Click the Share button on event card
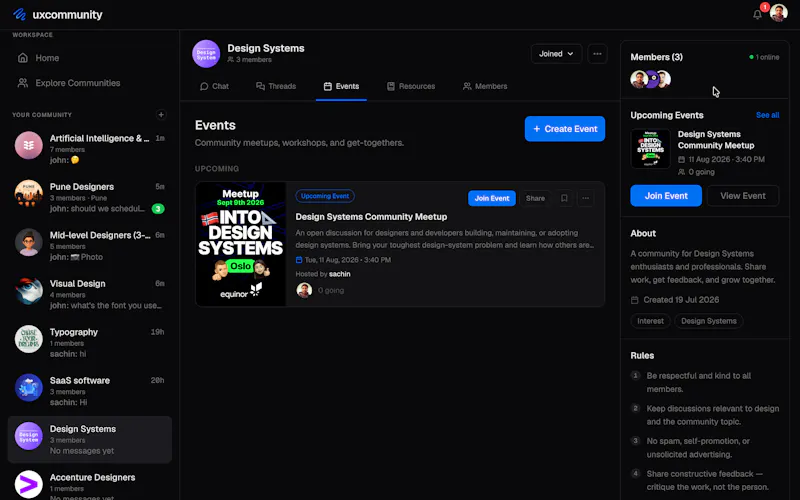 click(535, 198)
